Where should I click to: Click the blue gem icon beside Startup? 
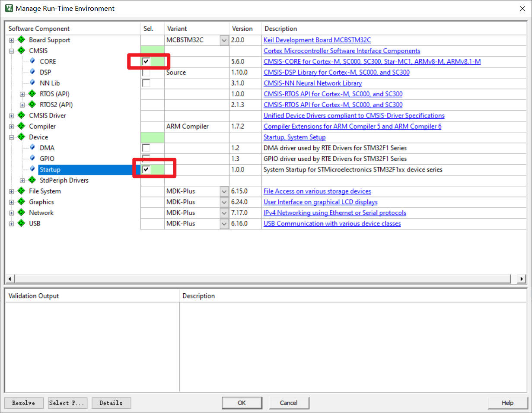click(x=32, y=169)
